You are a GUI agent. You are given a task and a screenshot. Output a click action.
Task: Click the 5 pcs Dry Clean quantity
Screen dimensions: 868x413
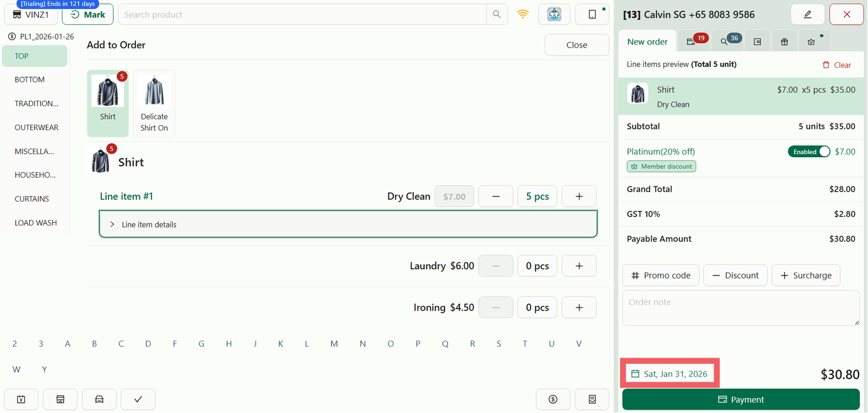tap(538, 196)
